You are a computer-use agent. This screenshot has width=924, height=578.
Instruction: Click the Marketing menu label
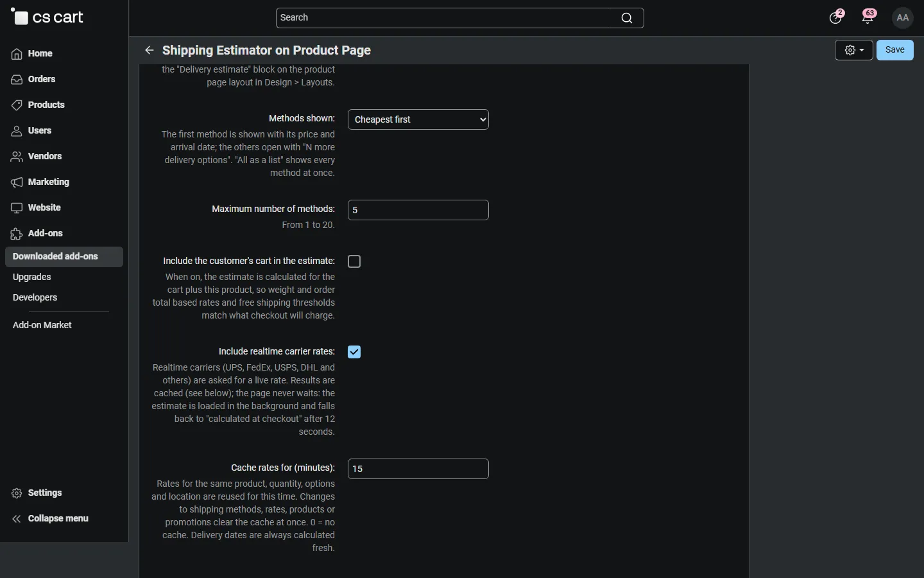[x=49, y=182]
